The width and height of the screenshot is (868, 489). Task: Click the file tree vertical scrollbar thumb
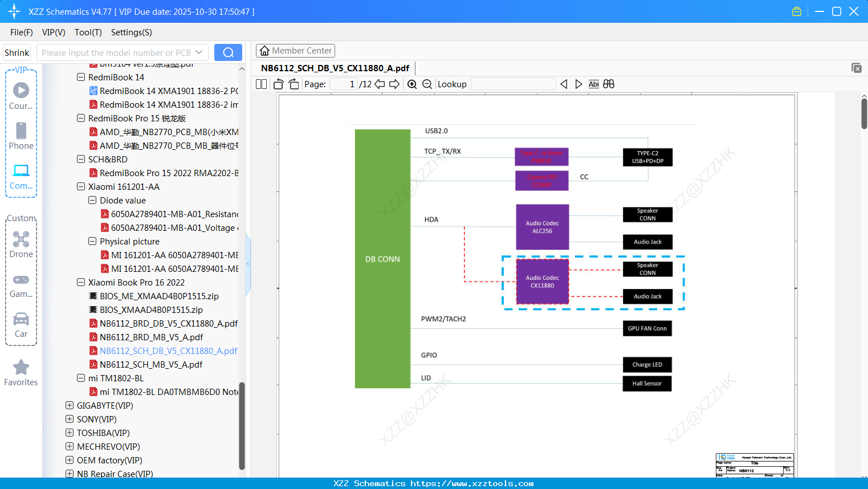click(242, 426)
